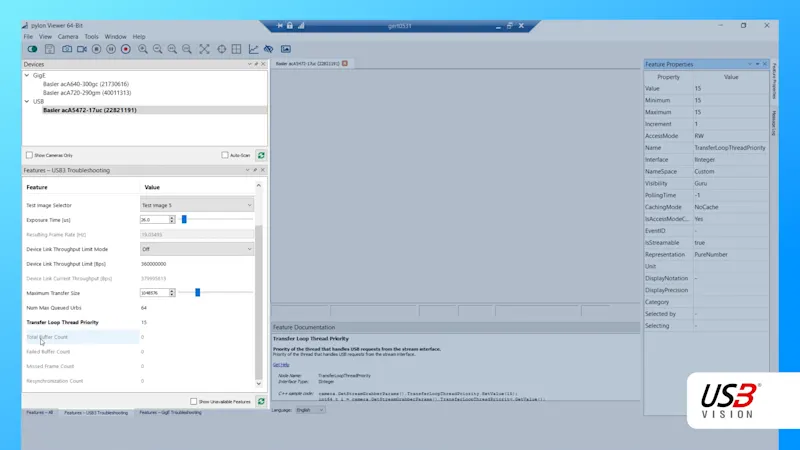Click the fit-to-window crossed arrows icon
Screen dimensions: 800x450
pos(204,49)
